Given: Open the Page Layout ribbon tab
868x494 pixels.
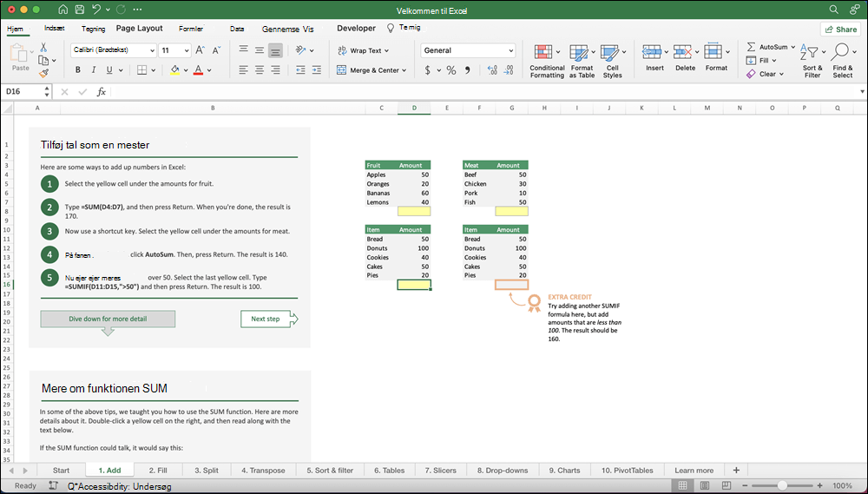Looking at the screenshot, I should point(140,29).
